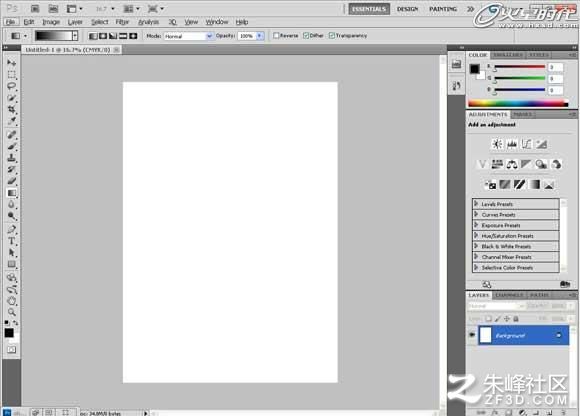Select the Lasso tool
Screen dimensions: 580x416
pyautogui.click(x=11, y=86)
